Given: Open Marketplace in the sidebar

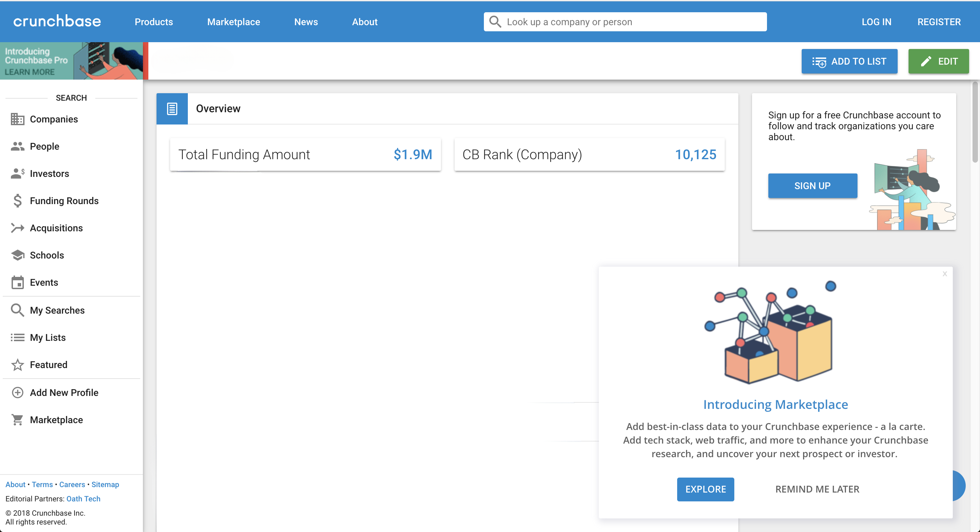Looking at the screenshot, I should (56, 420).
